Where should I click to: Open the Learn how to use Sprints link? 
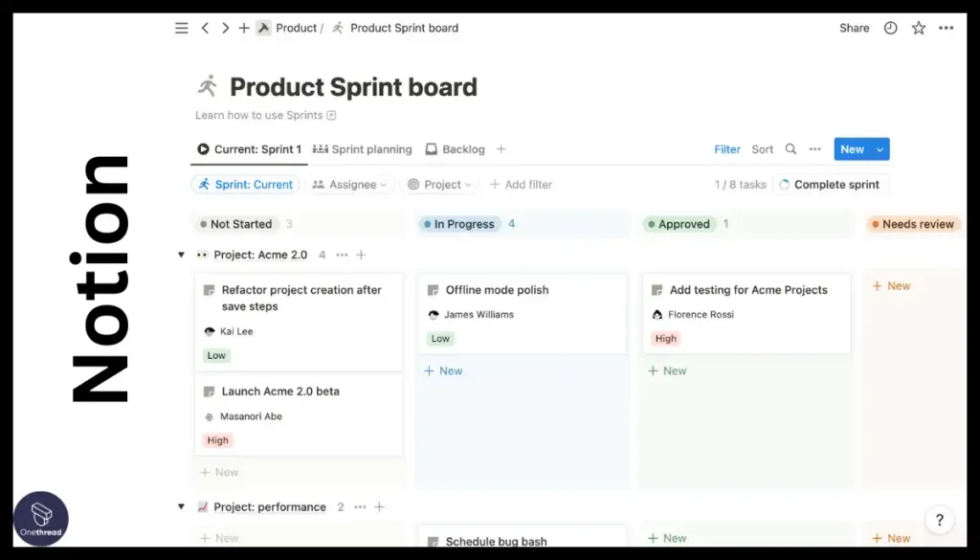[x=266, y=115]
